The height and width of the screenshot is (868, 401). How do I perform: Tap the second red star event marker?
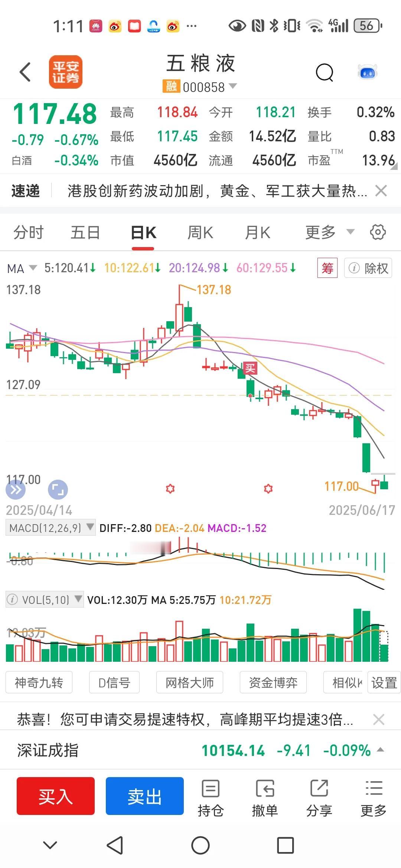click(x=268, y=489)
